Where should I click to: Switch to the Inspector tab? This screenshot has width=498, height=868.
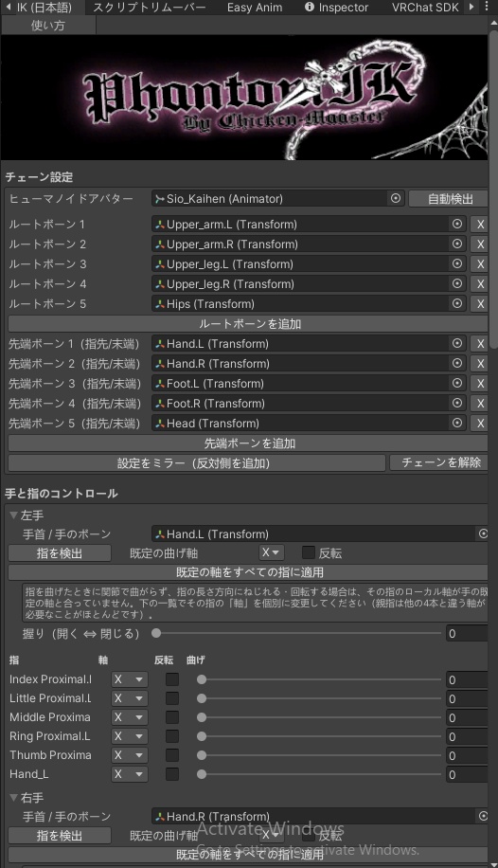click(336, 8)
